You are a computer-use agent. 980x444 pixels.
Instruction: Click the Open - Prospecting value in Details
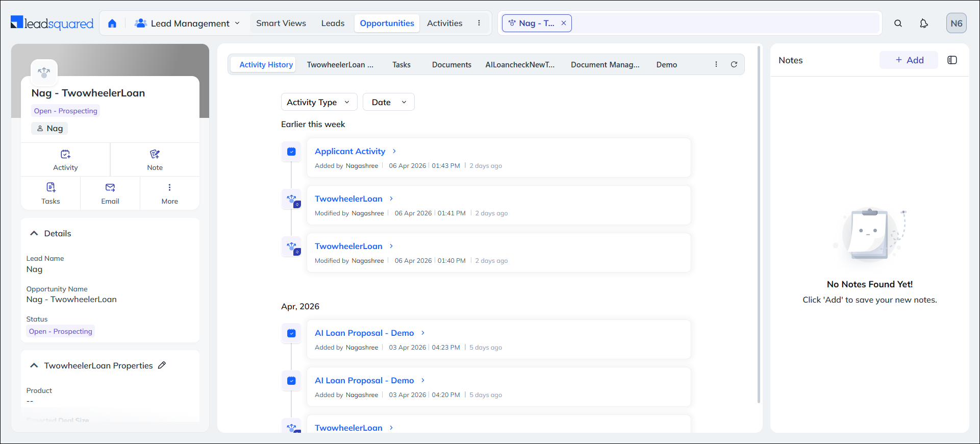pyautogui.click(x=60, y=332)
